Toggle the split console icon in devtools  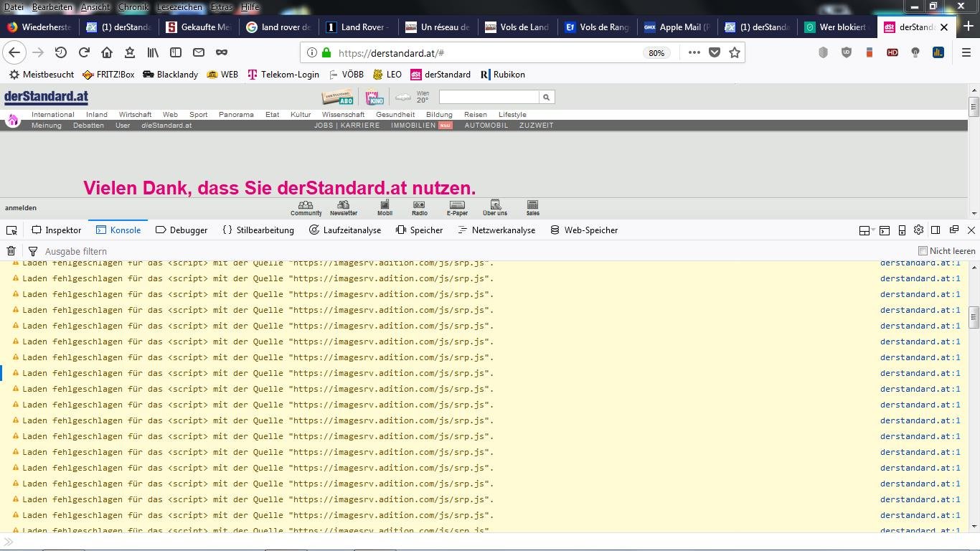(x=885, y=230)
